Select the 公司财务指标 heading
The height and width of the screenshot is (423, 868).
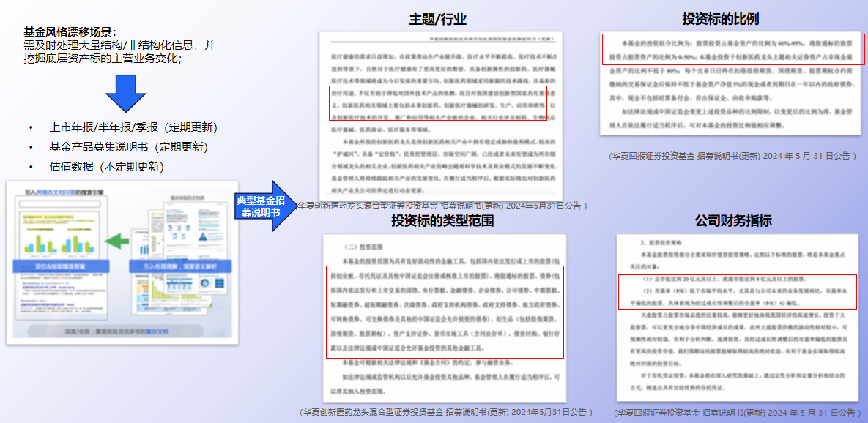pos(733,220)
